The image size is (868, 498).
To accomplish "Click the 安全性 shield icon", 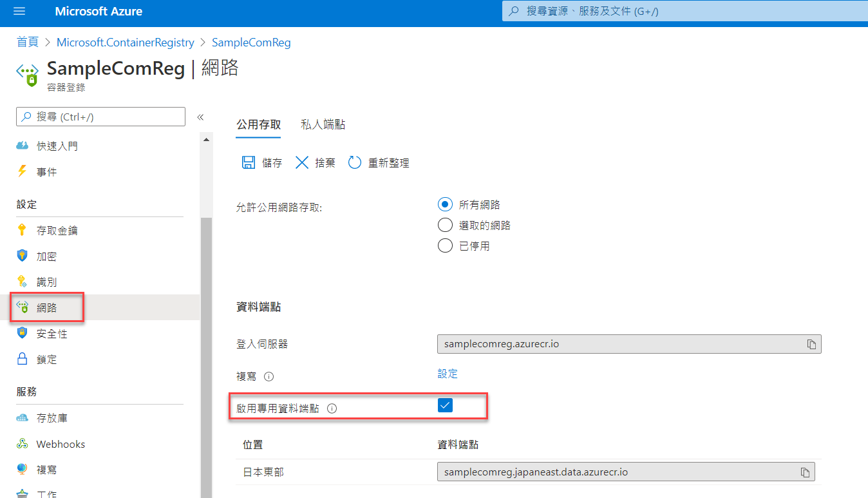I will pyautogui.click(x=23, y=333).
